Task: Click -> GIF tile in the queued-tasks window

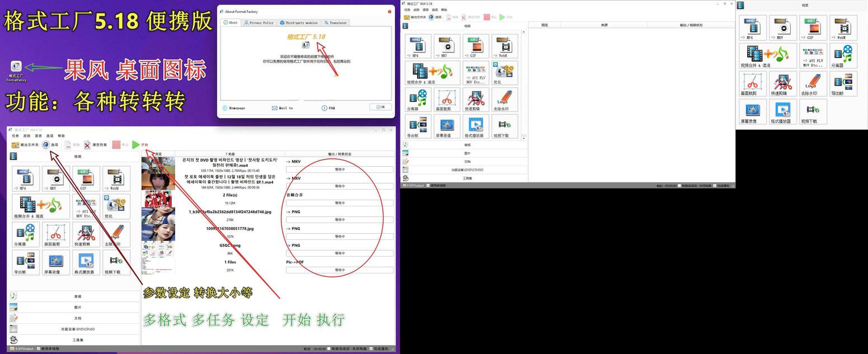Action: [86, 178]
